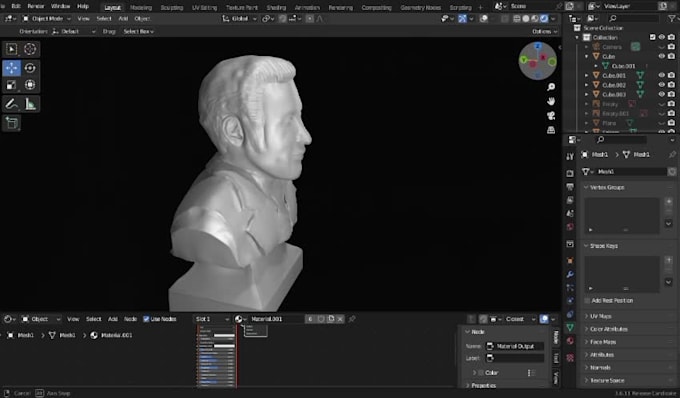The image size is (680, 398).
Task: Expand the Color Attributes panel
Action: coord(586,329)
